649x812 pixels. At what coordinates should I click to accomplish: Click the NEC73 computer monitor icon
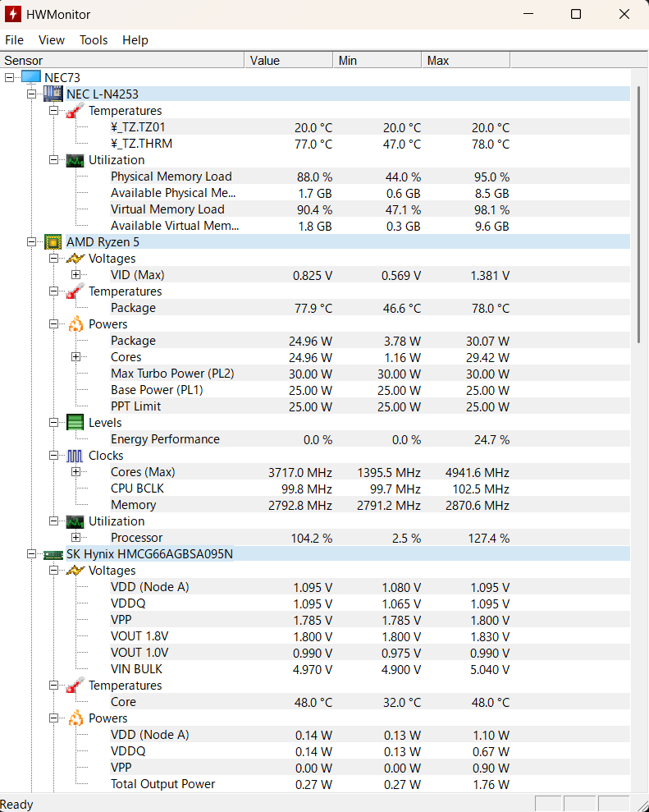[x=30, y=77]
